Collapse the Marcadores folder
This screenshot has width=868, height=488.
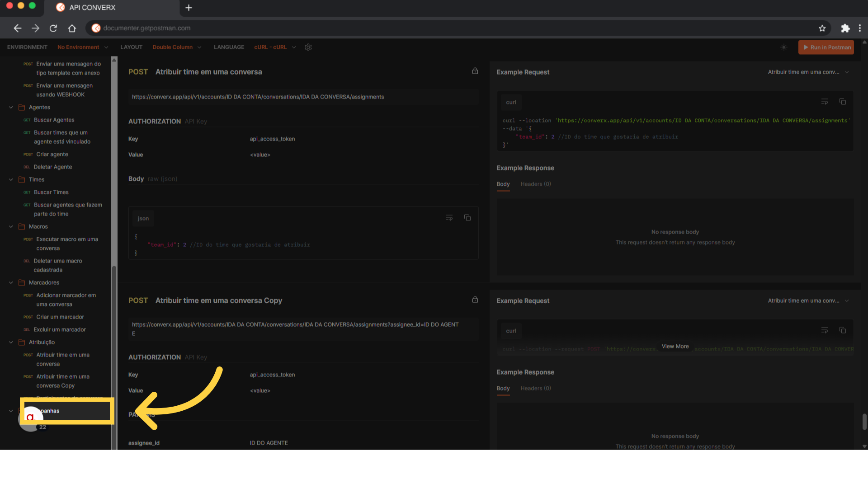point(11,282)
